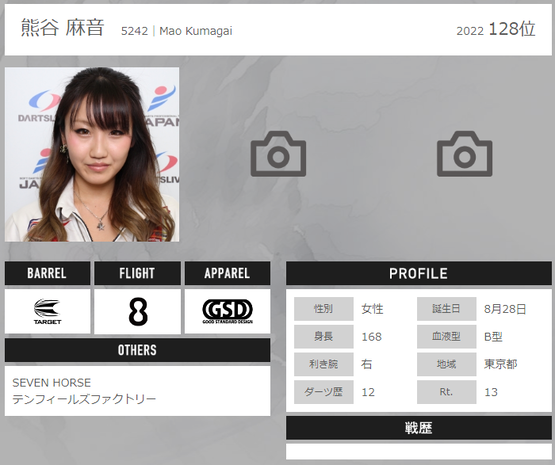Viewport: 555px width, 465px height.
Task: Click the 2022 year label
Action: pos(470,31)
